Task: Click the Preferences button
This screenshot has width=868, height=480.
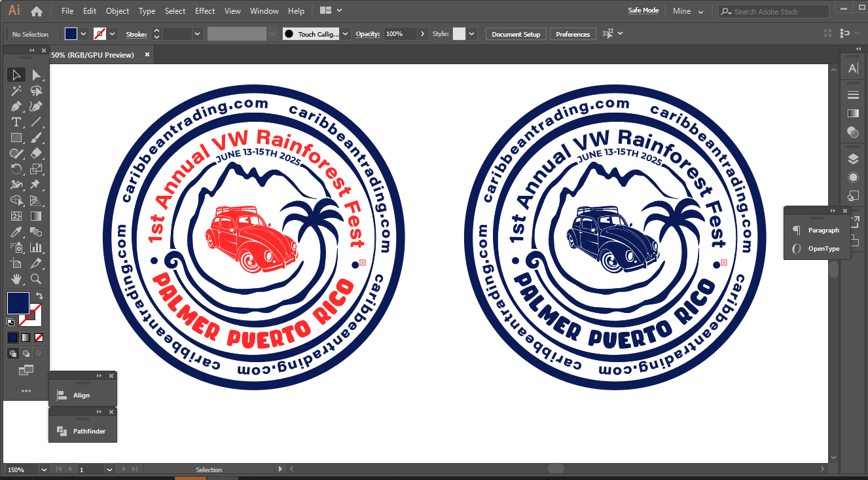Action: pyautogui.click(x=573, y=34)
